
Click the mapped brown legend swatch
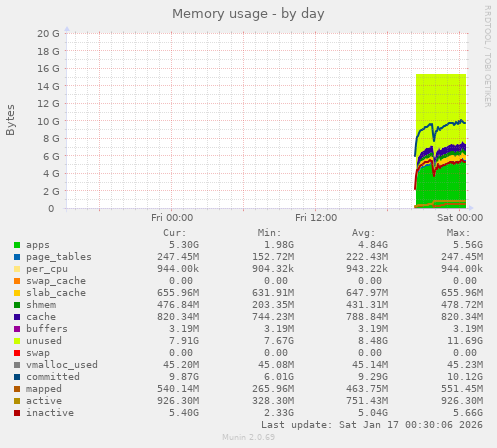[17, 389]
